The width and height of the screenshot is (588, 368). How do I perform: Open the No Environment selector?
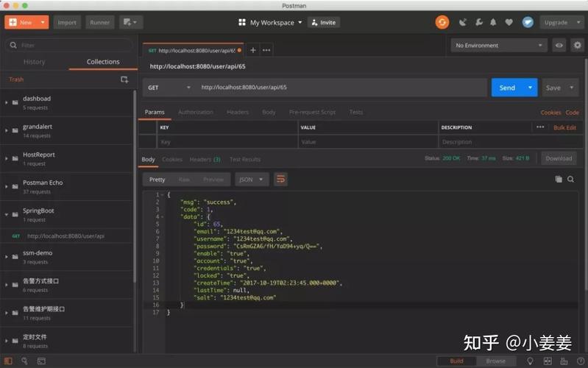pos(499,46)
